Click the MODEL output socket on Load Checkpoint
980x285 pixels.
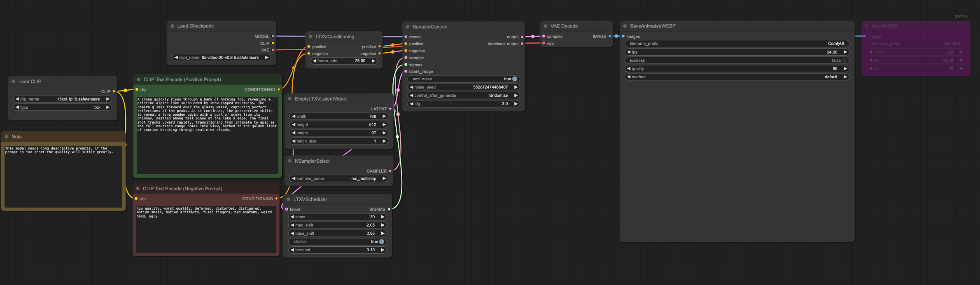click(273, 36)
